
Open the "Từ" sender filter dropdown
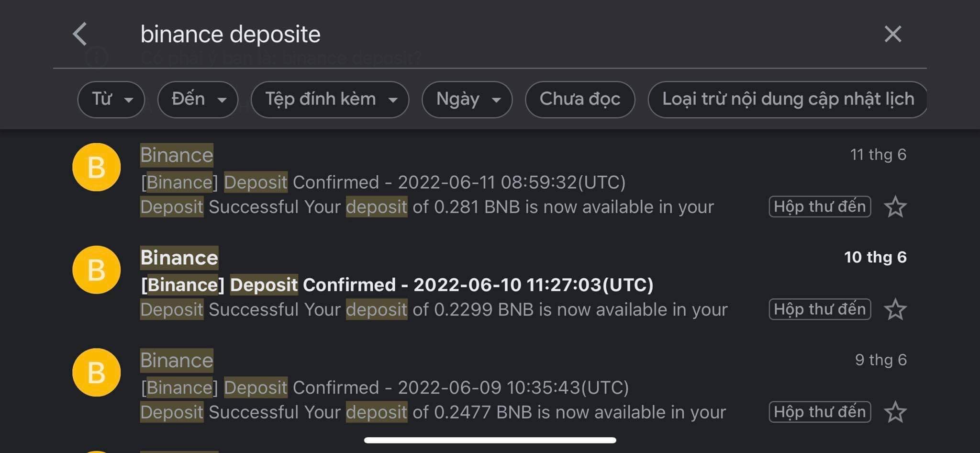tap(111, 100)
